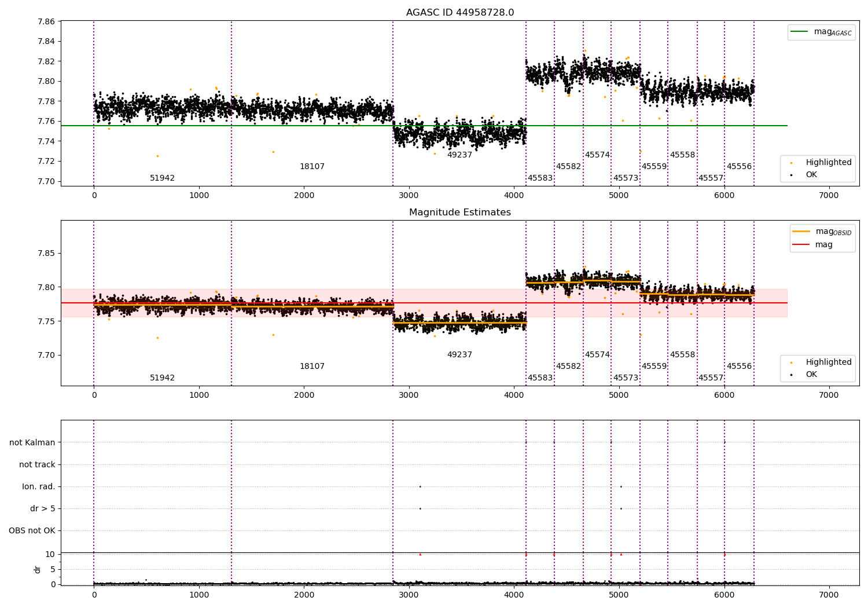
Task: Select green mag AGASC line sample in top legend
Action: (x=800, y=32)
